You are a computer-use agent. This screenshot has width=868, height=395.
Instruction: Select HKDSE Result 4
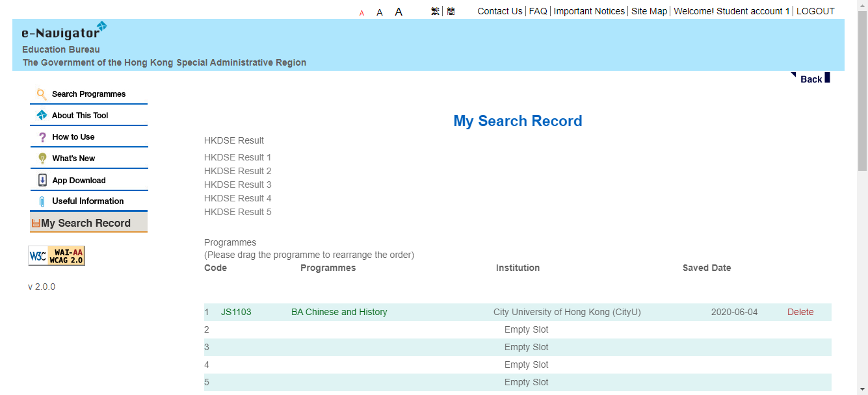(237, 198)
